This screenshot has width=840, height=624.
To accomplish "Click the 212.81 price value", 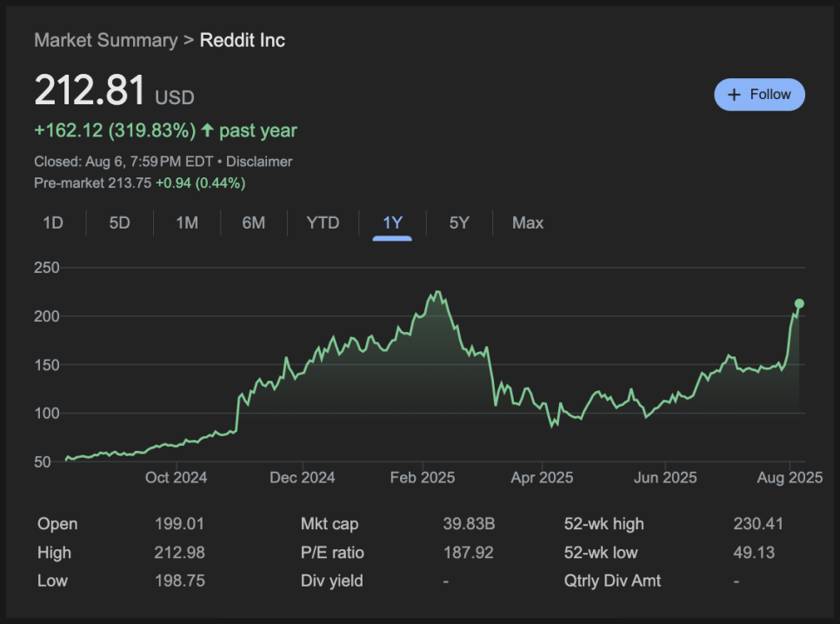I will pos(90,90).
